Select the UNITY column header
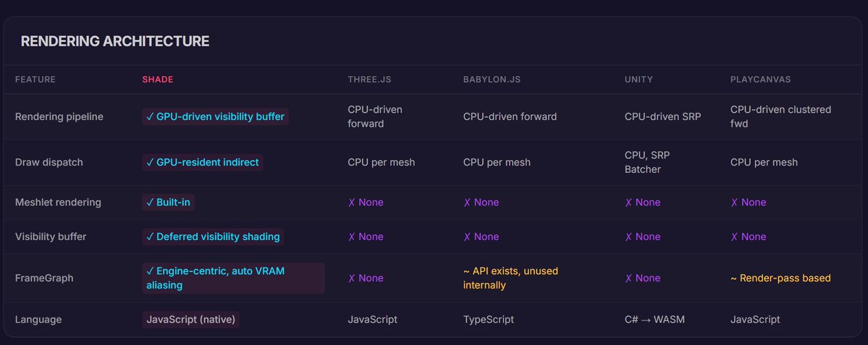 (639, 80)
